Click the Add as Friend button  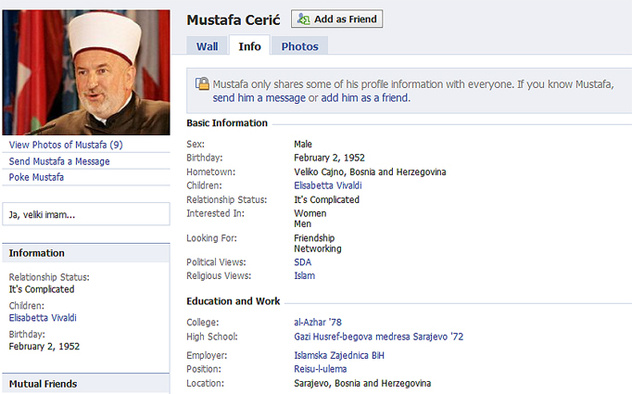coord(337,19)
